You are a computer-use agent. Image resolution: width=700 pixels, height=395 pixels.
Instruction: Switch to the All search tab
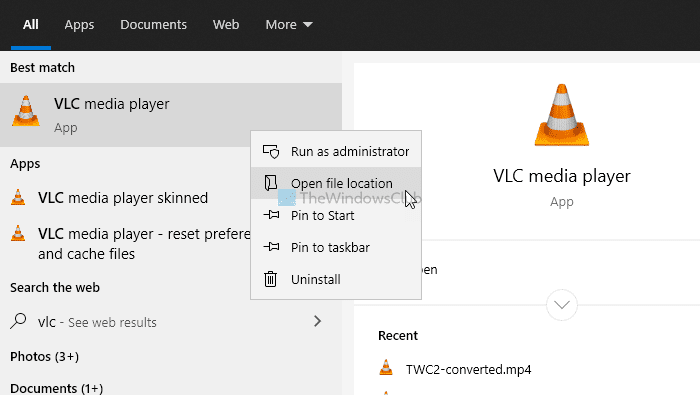[x=30, y=25]
